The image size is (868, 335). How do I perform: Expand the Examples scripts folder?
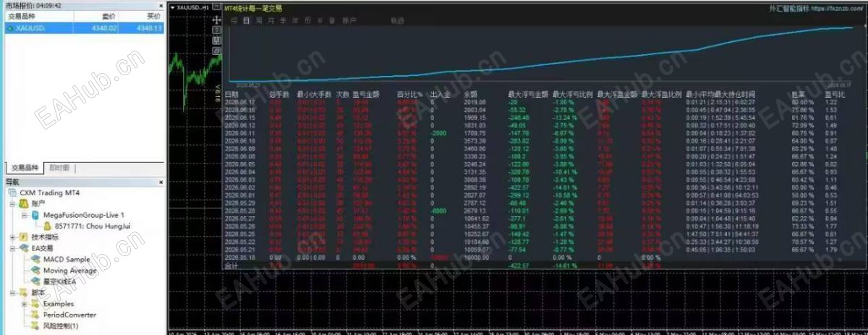coord(25,304)
